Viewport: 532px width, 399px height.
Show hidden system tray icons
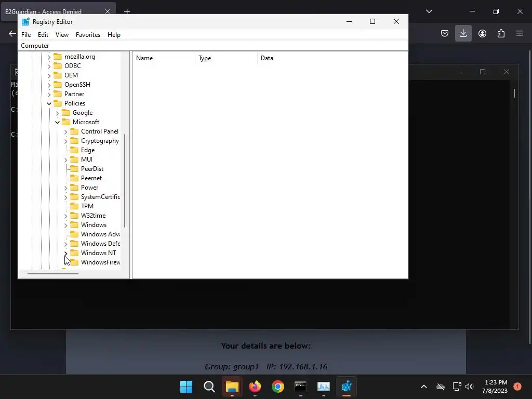pyautogui.click(x=424, y=387)
